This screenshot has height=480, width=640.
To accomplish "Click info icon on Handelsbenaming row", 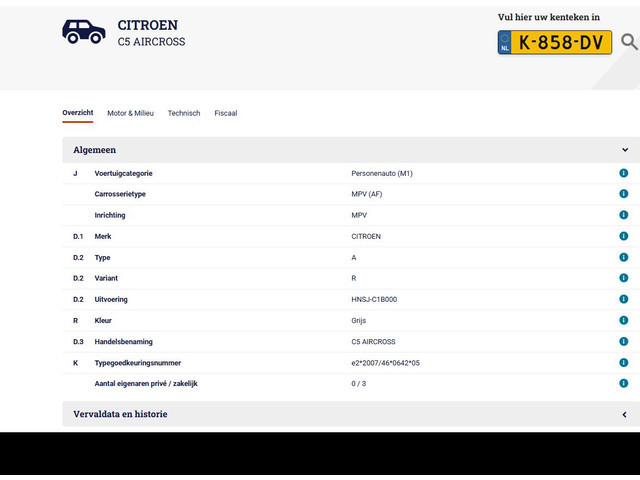I will [x=623, y=341].
